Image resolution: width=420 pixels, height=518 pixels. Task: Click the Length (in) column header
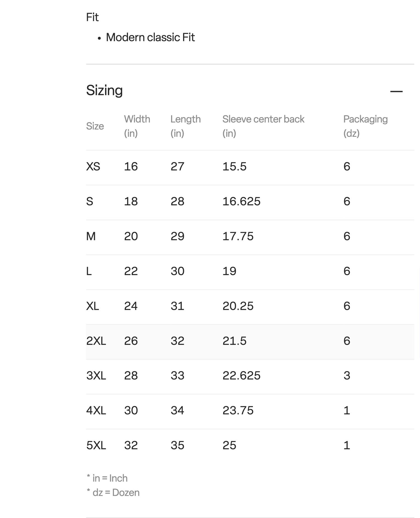[x=185, y=126]
